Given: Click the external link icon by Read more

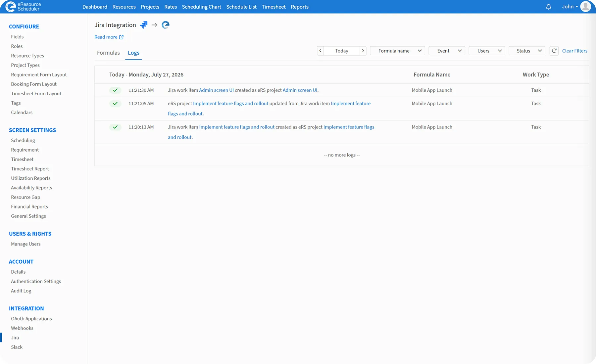Looking at the screenshot, I should pyautogui.click(x=121, y=37).
